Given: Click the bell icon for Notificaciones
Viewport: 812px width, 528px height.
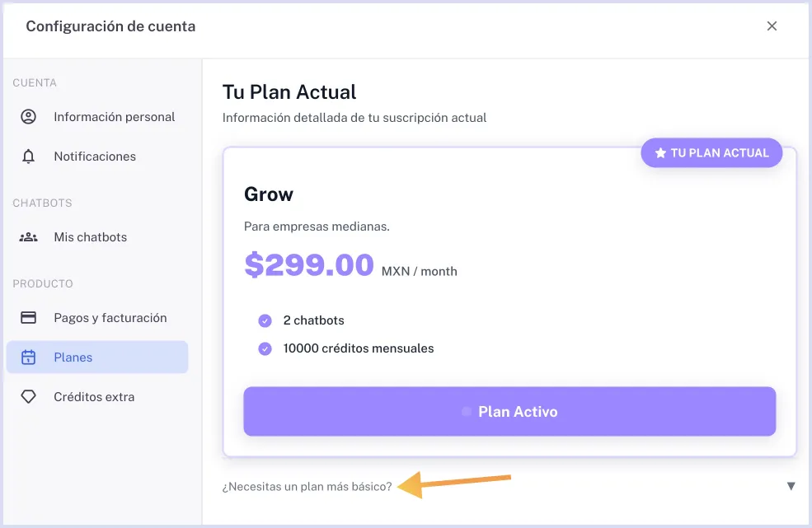Looking at the screenshot, I should coord(29,157).
